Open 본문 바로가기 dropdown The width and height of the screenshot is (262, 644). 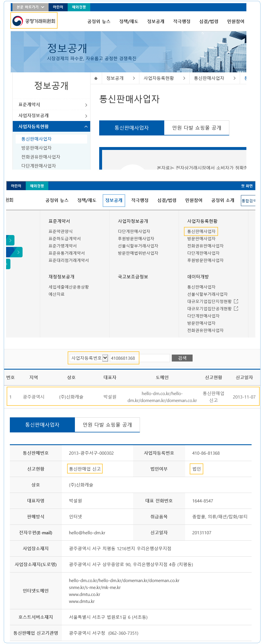tap(30, 7)
